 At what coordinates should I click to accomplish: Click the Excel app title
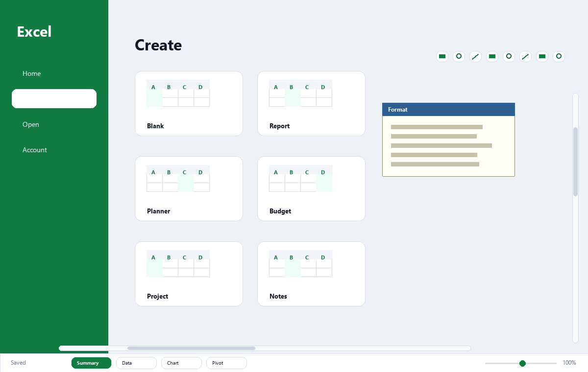click(34, 32)
